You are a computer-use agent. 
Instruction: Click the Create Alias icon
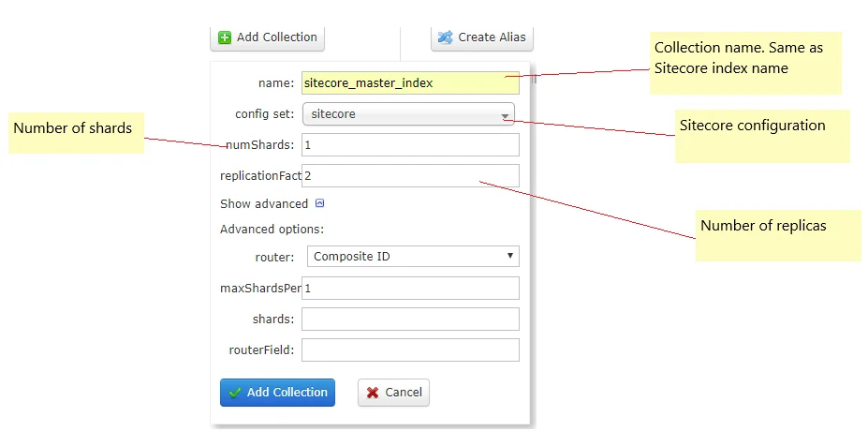point(445,37)
